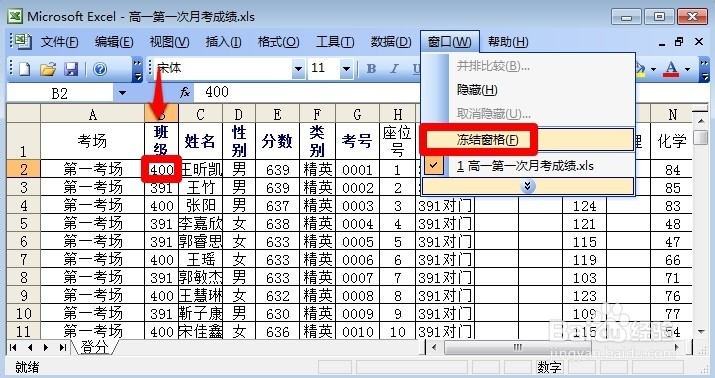Go to next sheet tab arrow
715x378 pixels.
coord(46,347)
